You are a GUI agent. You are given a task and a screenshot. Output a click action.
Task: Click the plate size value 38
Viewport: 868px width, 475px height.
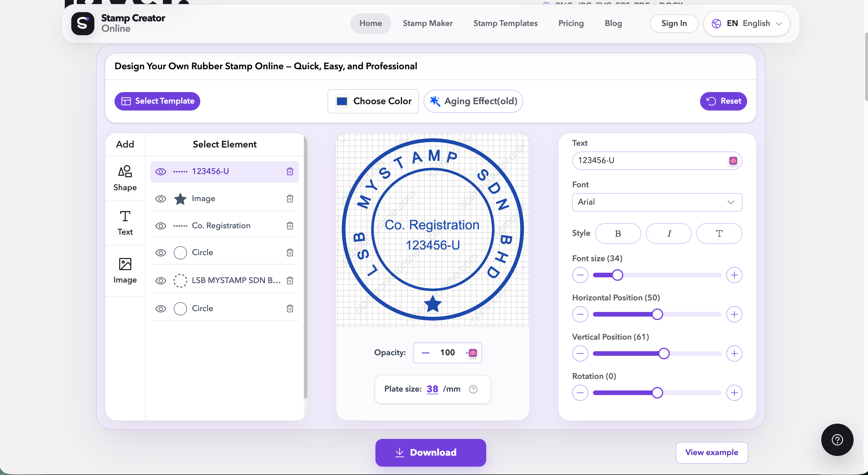(x=432, y=389)
